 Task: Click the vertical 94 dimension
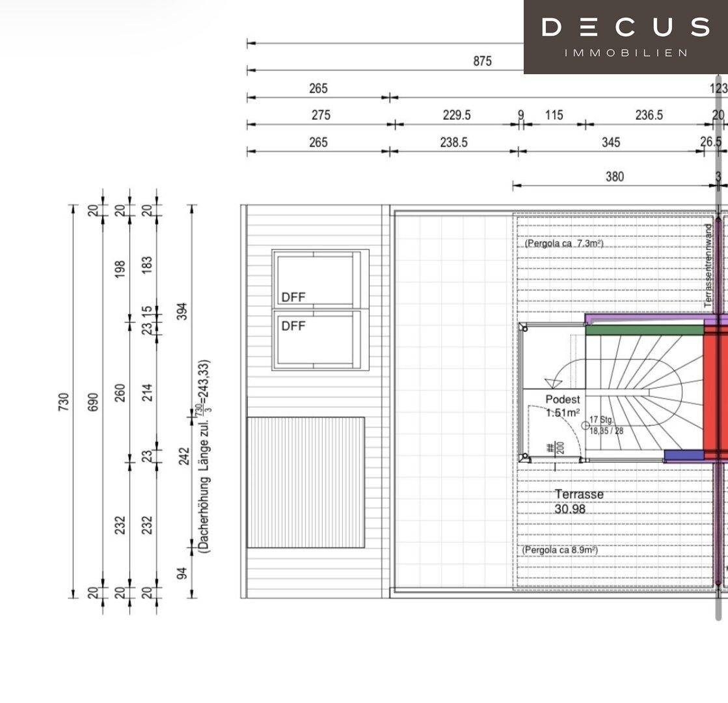point(182,573)
